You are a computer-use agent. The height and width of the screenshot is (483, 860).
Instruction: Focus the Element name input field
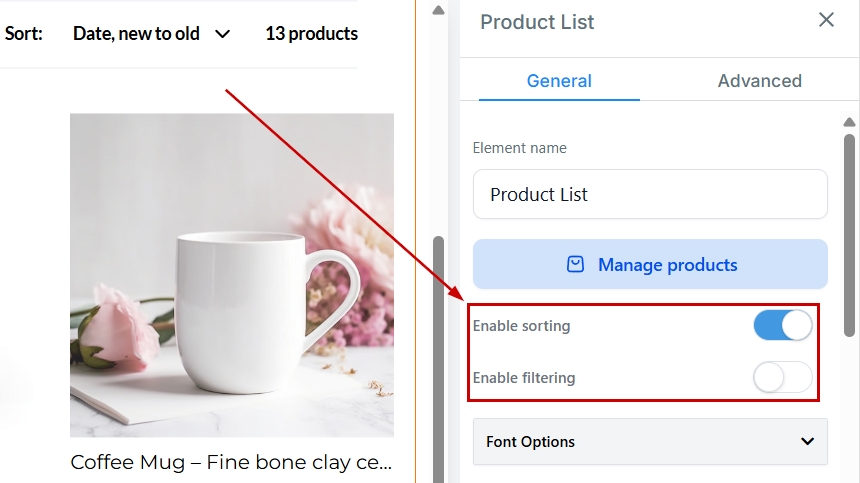650,194
